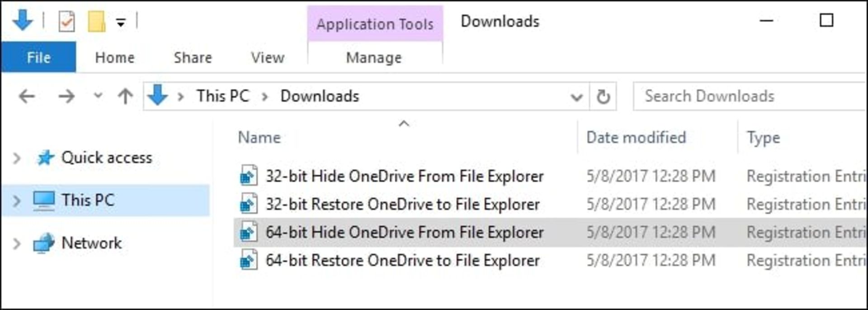868x310 pixels.
Task: Click the blue Downloads arrow icon in title bar
Action: coord(22,21)
